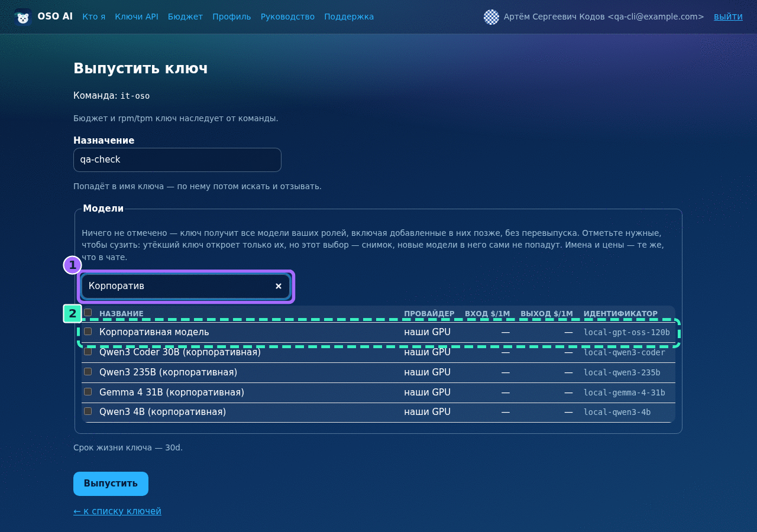Open the Кто я menu item
Screen dimensions: 757x532
pos(94,17)
